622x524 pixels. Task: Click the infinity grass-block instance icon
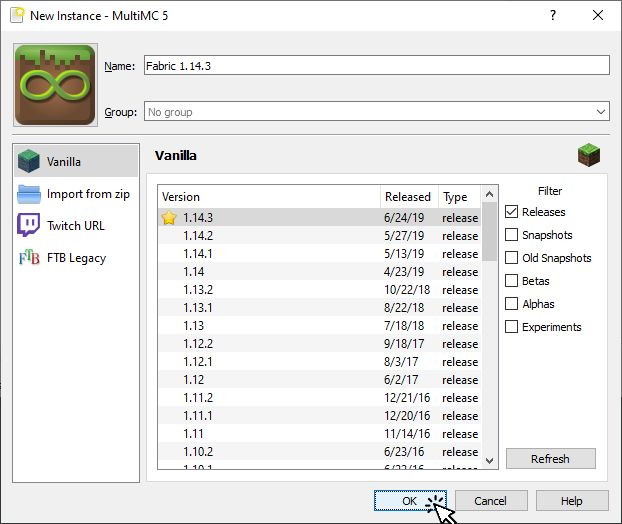55,85
